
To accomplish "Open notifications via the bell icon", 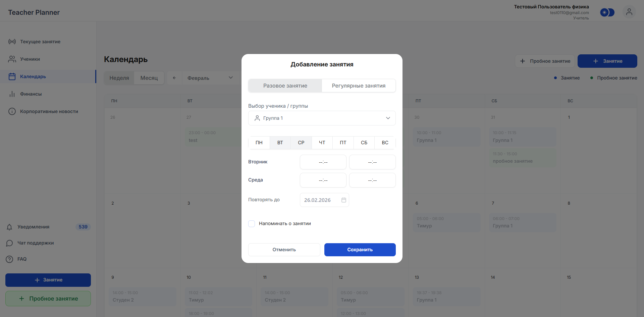I will [x=10, y=227].
